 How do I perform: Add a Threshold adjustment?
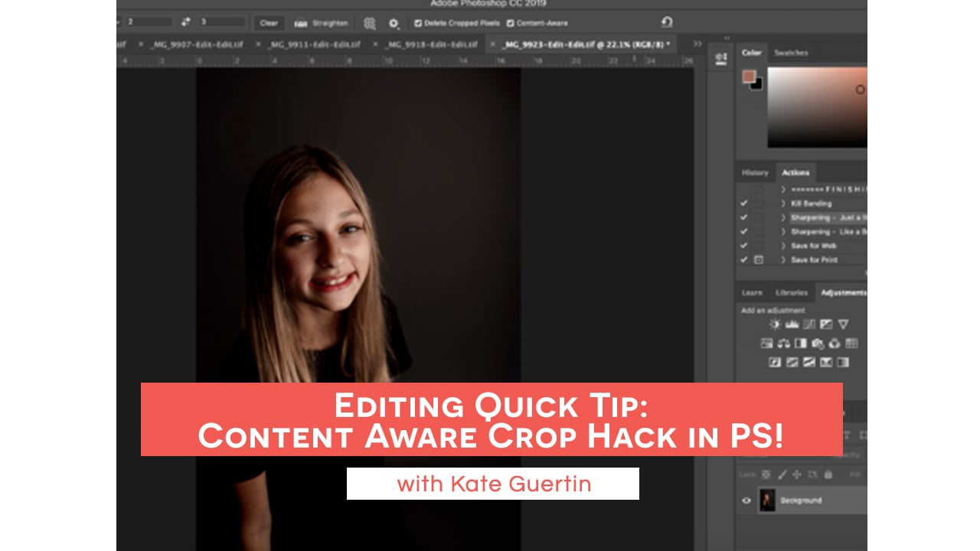coord(808,362)
